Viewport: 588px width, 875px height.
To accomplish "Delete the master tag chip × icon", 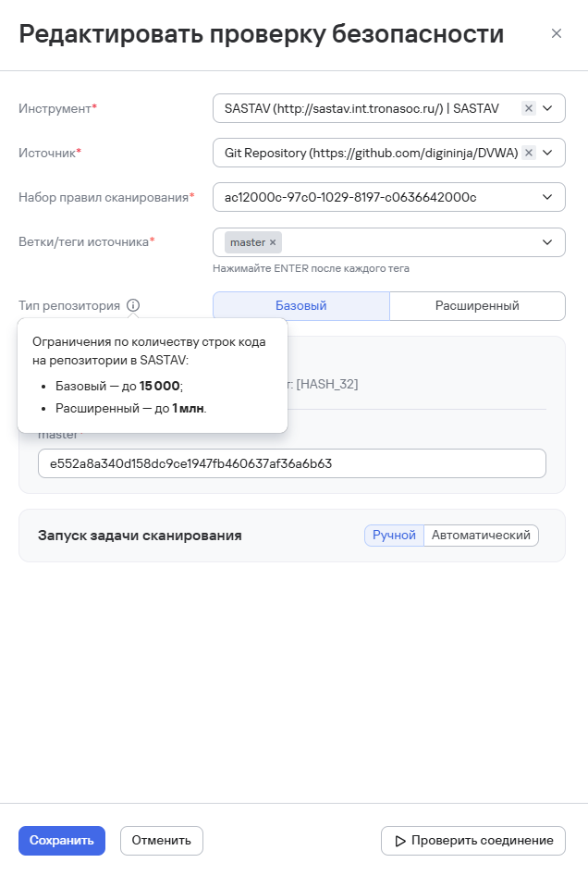I will [x=270, y=242].
